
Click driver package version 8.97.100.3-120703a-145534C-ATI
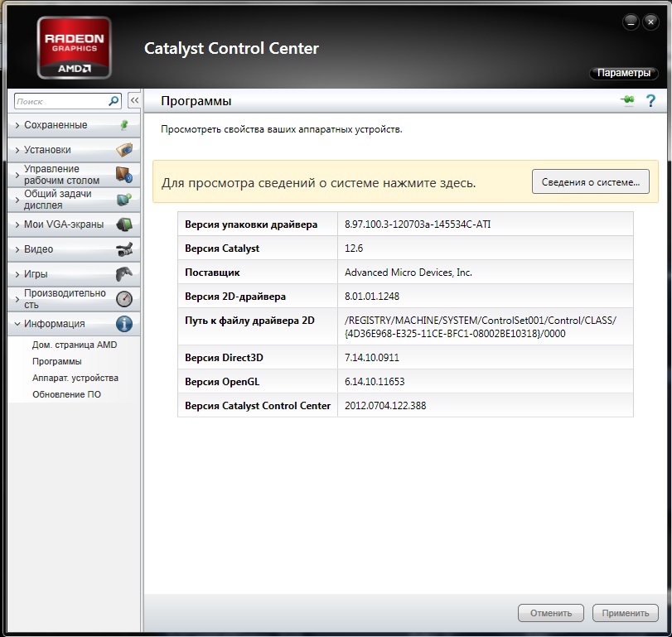pyautogui.click(x=418, y=224)
